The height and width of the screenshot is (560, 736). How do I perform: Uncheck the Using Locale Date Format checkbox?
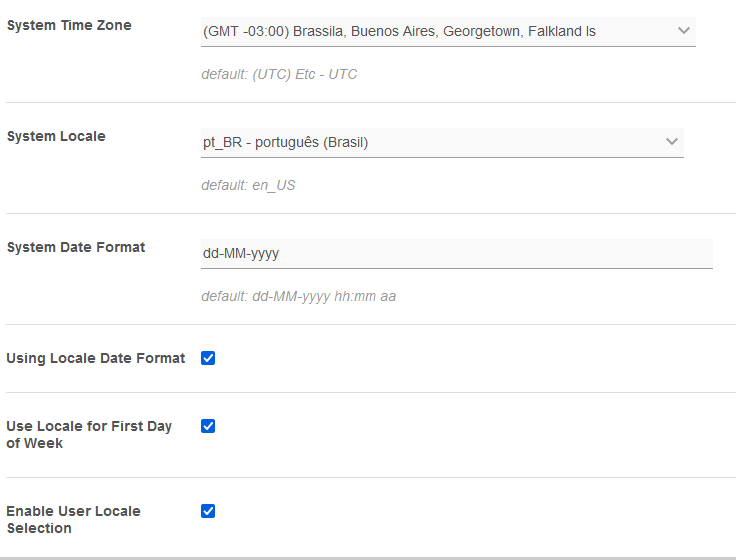tap(208, 358)
